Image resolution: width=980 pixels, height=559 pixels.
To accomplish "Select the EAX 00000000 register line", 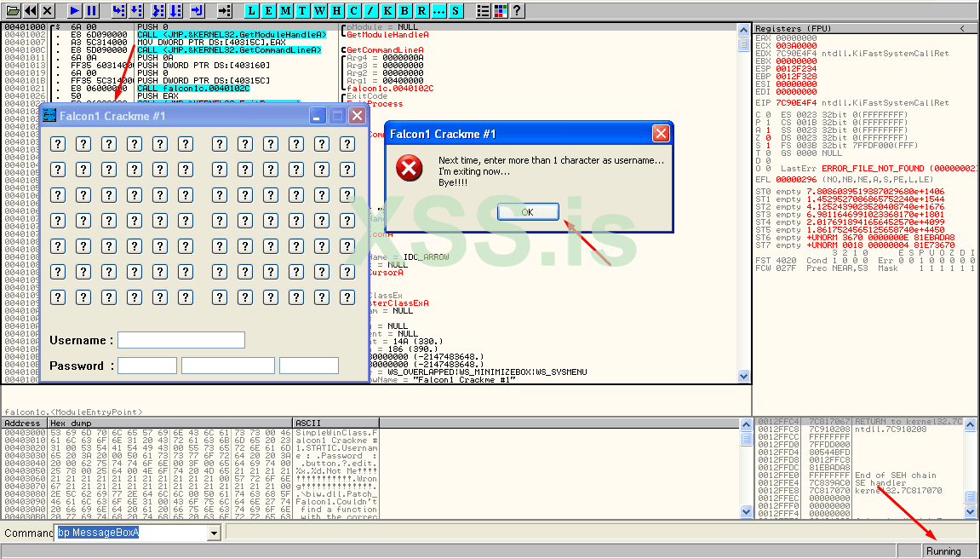I will 786,38.
